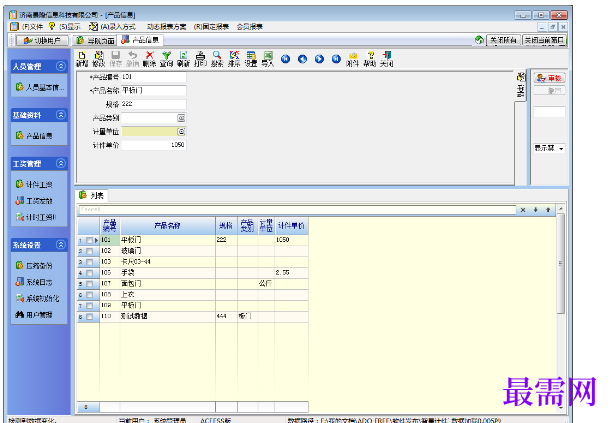The height and width of the screenshot is (423, 615).
Task: Switch to the 导航页面 tab
Action: tap(95, 40)
